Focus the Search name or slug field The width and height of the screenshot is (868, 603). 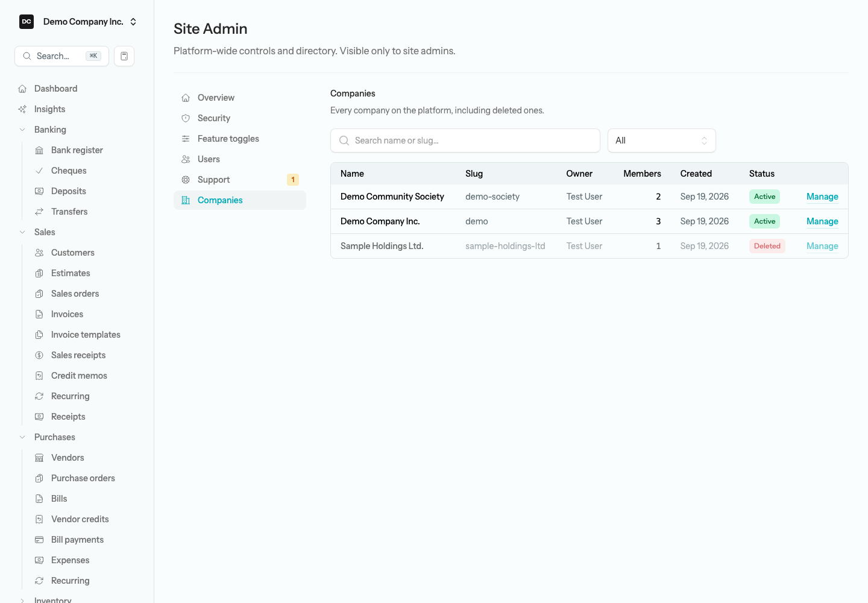(x=465, y=140)
